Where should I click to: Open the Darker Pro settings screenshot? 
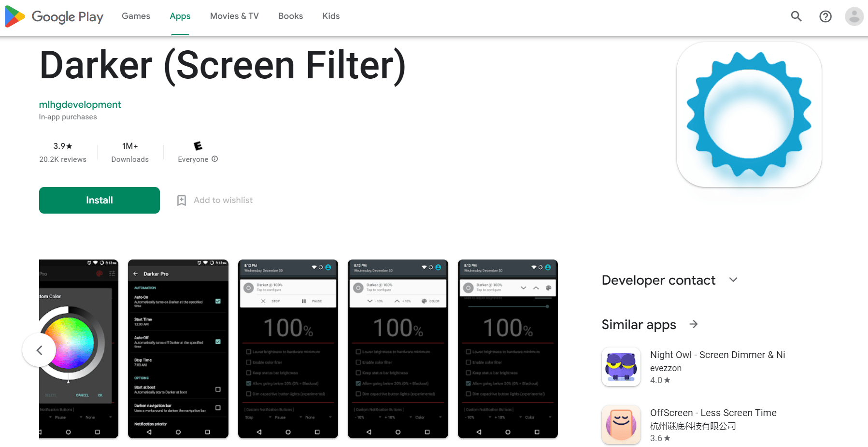pos(178,349)
